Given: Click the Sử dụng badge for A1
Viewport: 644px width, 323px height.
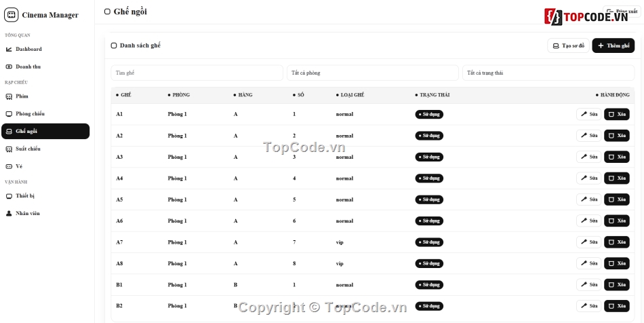Looking at the screenshot, I should (x=429, y=114).
